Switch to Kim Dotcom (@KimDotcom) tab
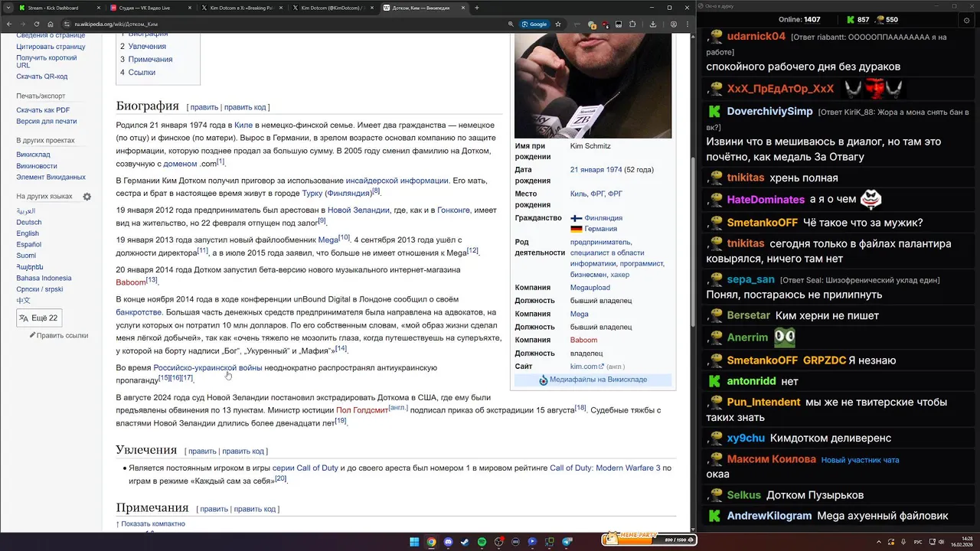980x551 pixels. pyautogui.click(x=332, y=8)
